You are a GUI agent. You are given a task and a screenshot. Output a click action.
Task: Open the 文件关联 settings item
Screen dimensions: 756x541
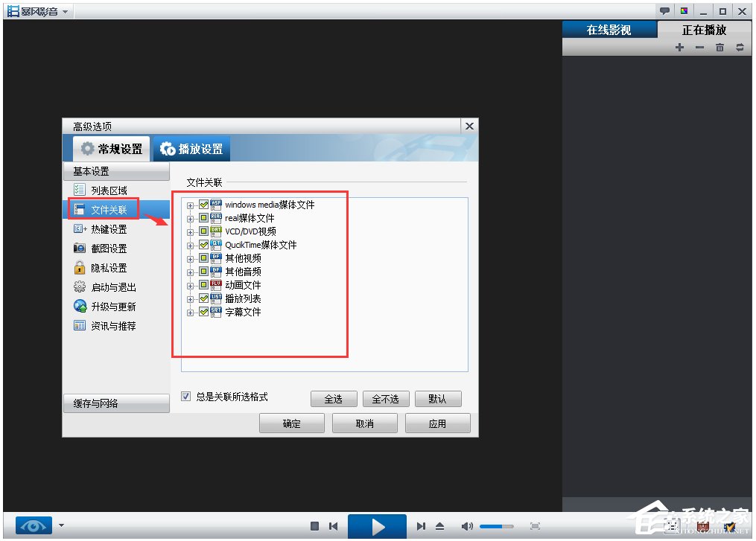(116, 210)
